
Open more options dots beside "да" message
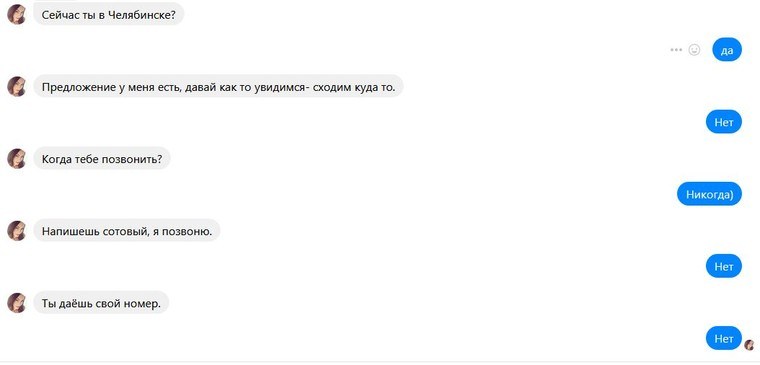(676, 50)
